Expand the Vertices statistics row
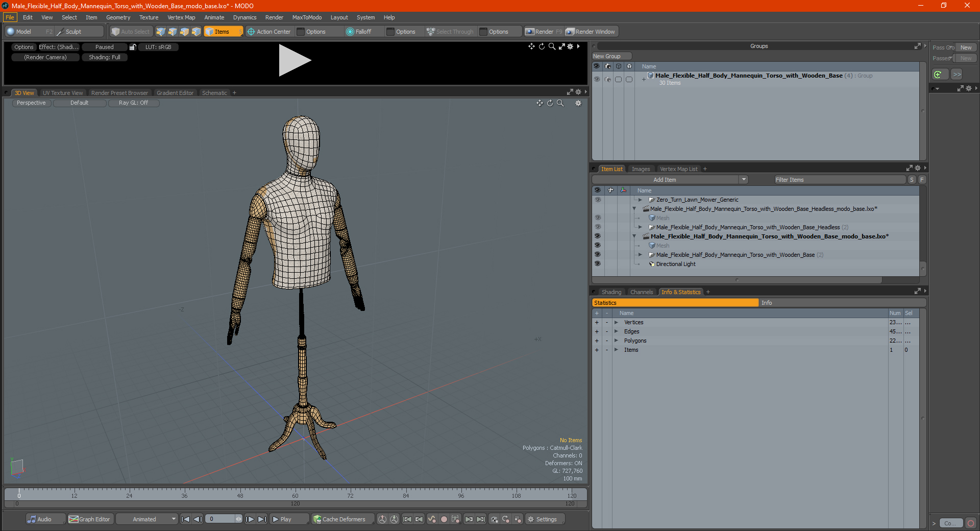 tap(616, 322)
